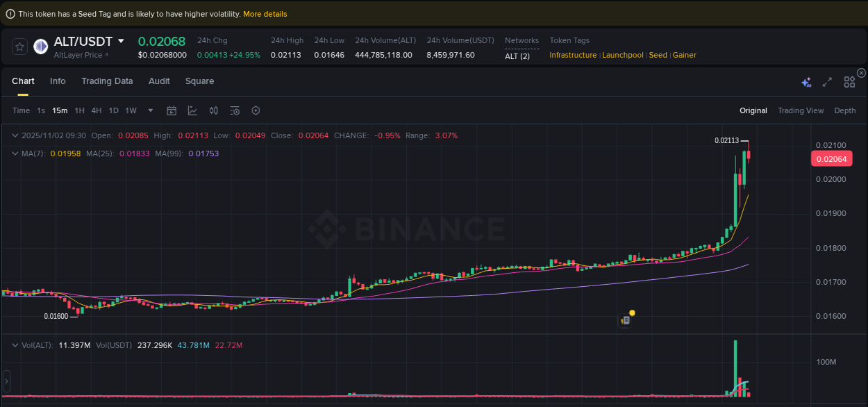Viewport: 868px width, 407px height.
Task: Open the jump-to-date calendar icon
Action: 172,110
